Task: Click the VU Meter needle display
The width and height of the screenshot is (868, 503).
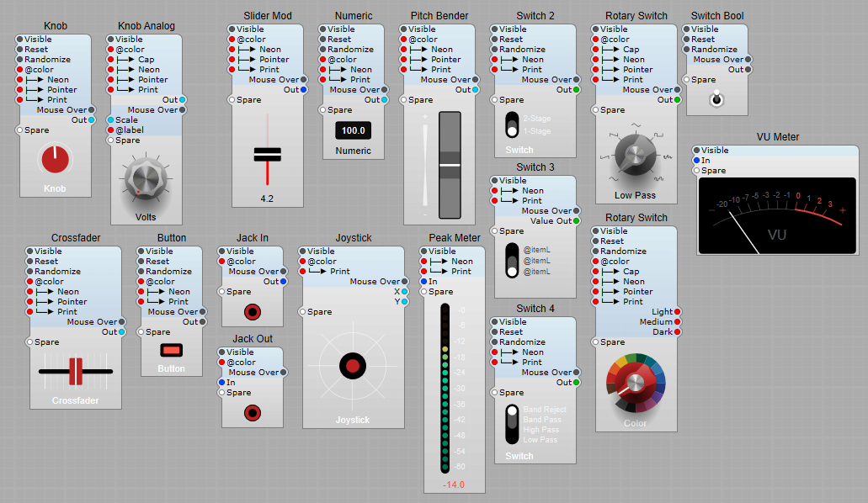Action: (779, 217)
